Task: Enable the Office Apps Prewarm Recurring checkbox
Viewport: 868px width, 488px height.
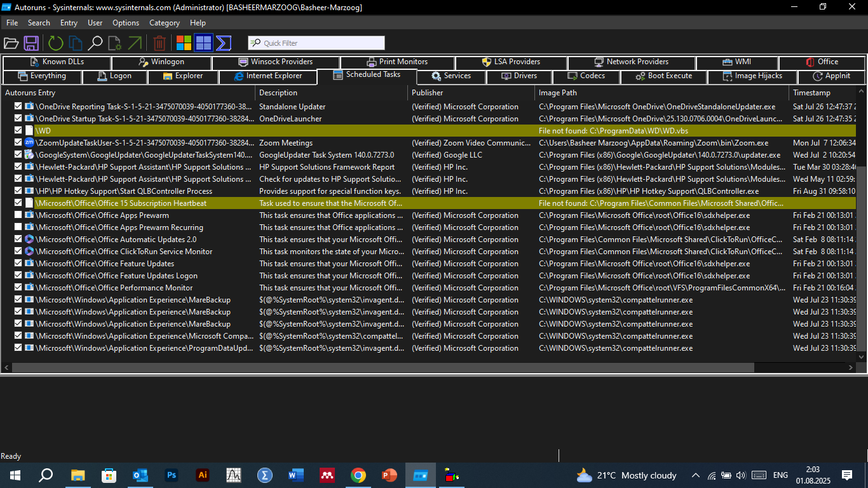Action: tap(18, 227)
